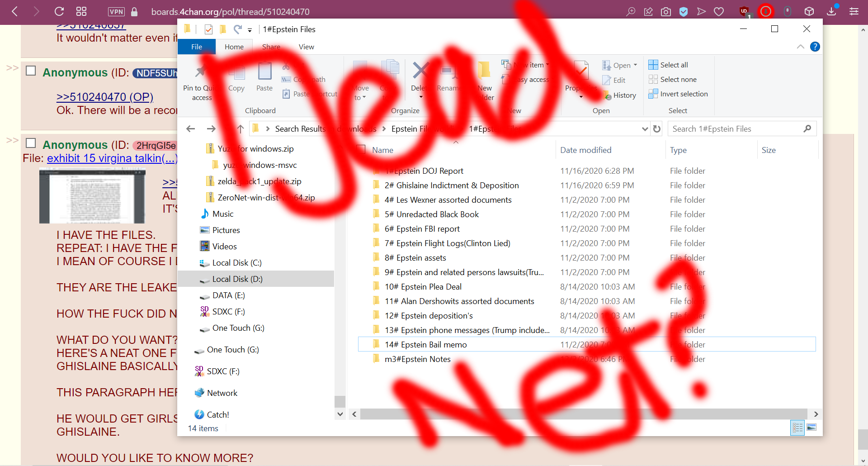Open the File tab in Explorer
The width and height of the screenshot is (868, 466).
pos(197,47)
